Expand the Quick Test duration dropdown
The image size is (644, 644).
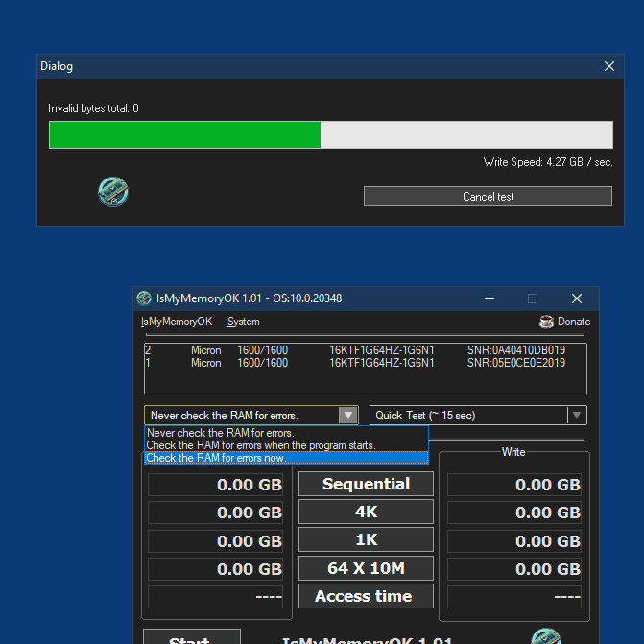click(x=576, y=416)
